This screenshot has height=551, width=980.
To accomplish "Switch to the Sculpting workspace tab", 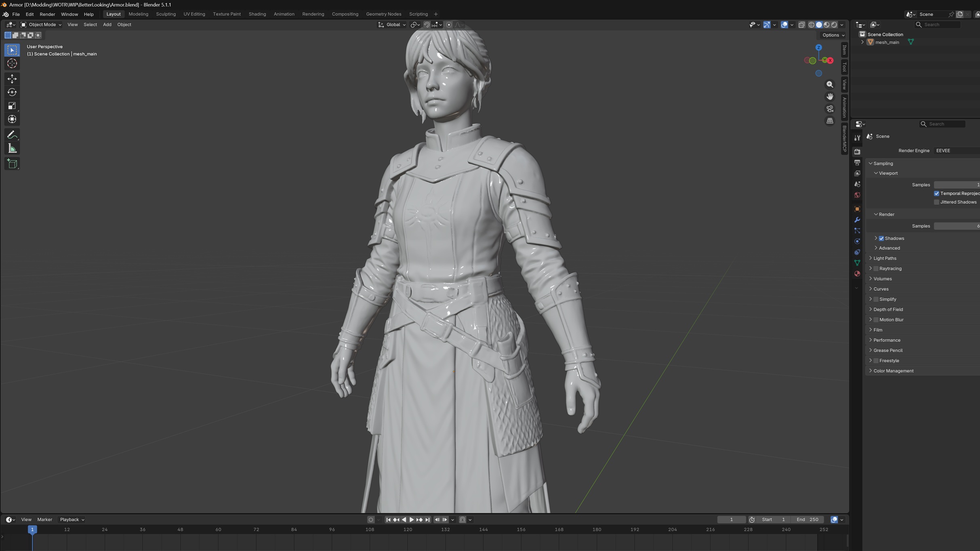I will point(166,14).
